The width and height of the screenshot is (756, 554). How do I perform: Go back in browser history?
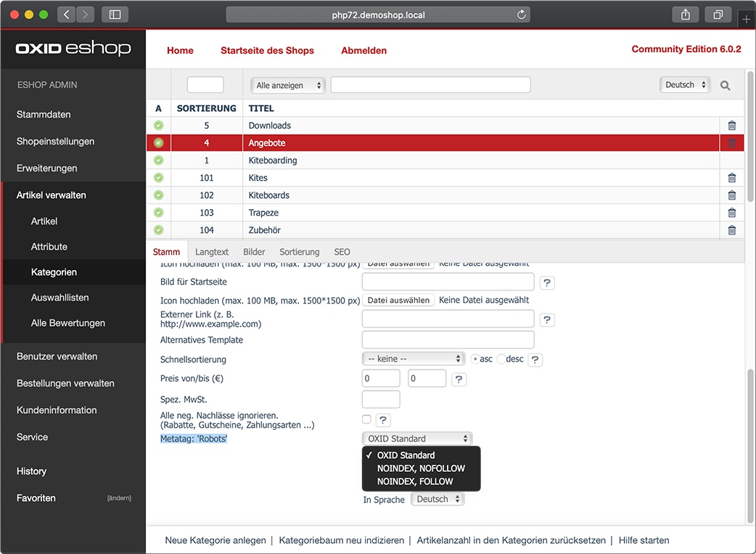66,15
